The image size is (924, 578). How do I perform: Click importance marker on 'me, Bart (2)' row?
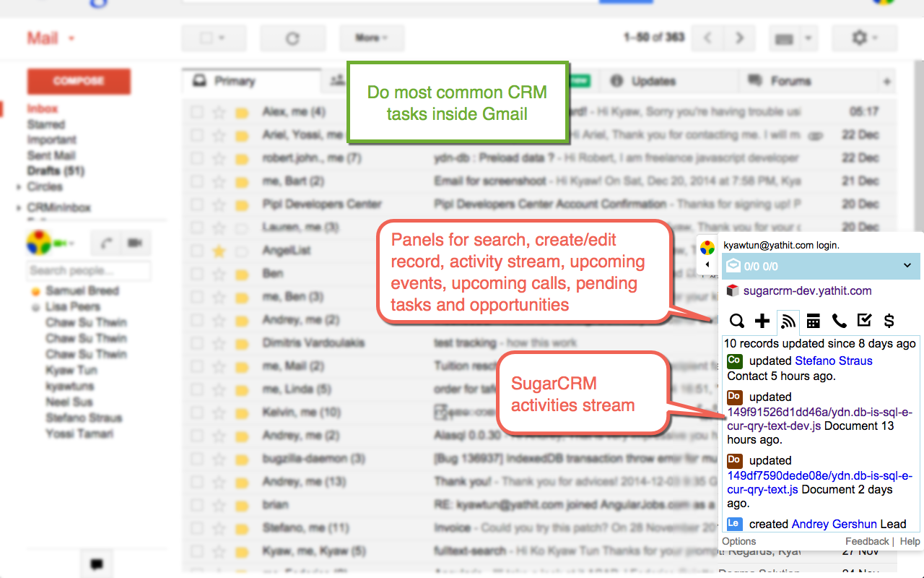coord(241,181)
